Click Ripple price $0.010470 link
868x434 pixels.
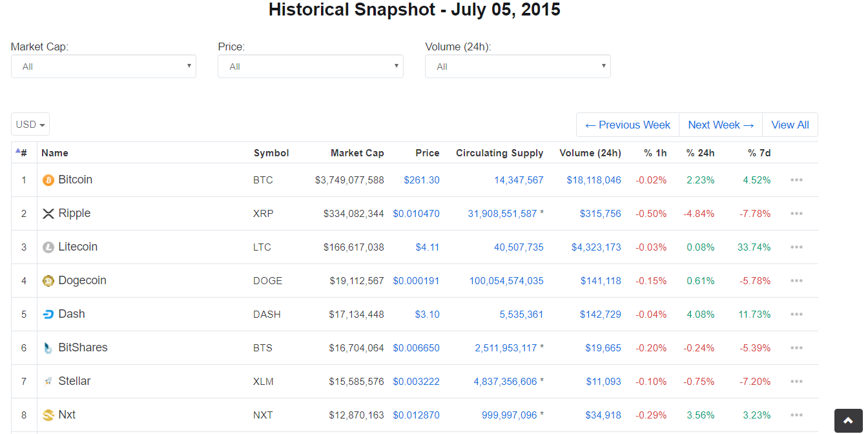417,214
